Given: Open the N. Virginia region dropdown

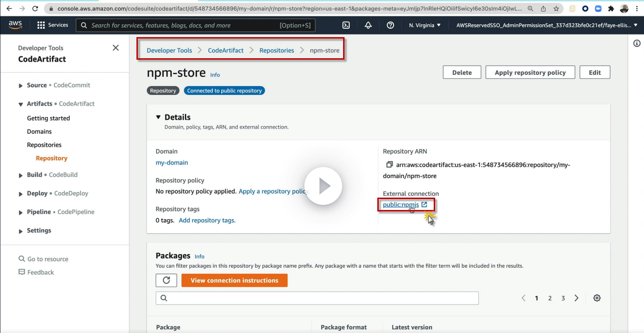Looking at the screenshot, I should [425, 25].
